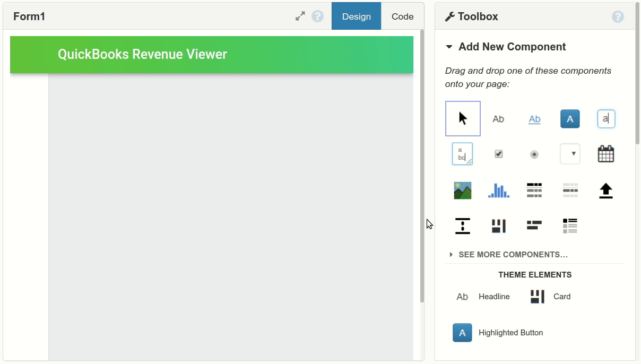Select the blue 'A' Button component in the grid
The image size is (641, 364).
(x=570, y=119)
